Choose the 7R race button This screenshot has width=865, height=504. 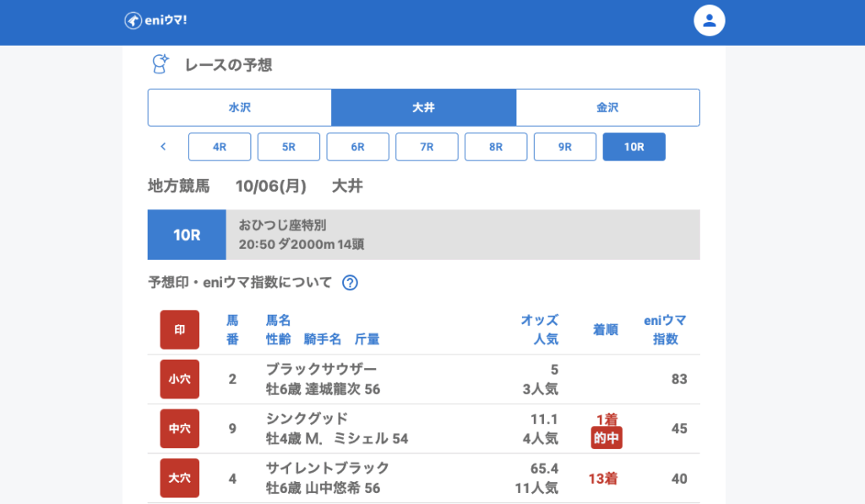427,147
